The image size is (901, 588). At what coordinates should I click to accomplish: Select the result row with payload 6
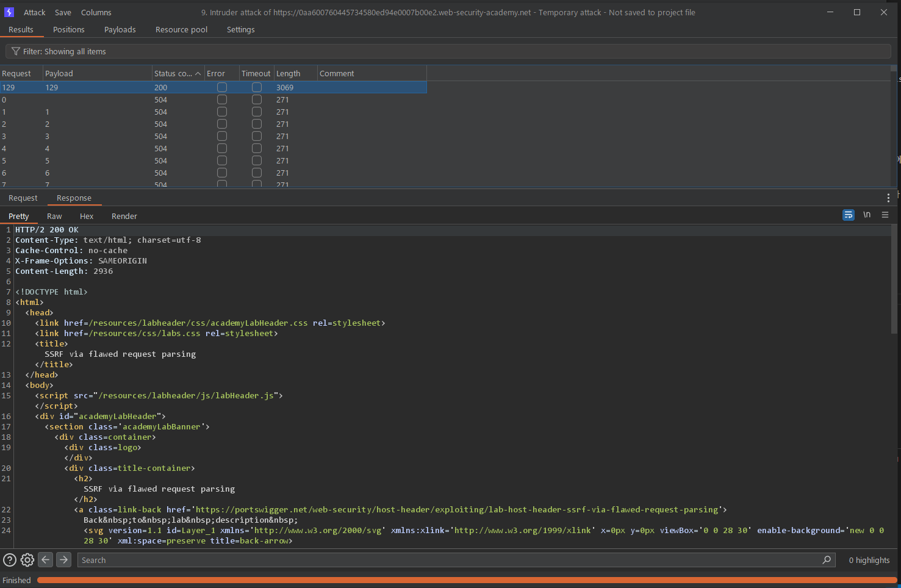213,173
